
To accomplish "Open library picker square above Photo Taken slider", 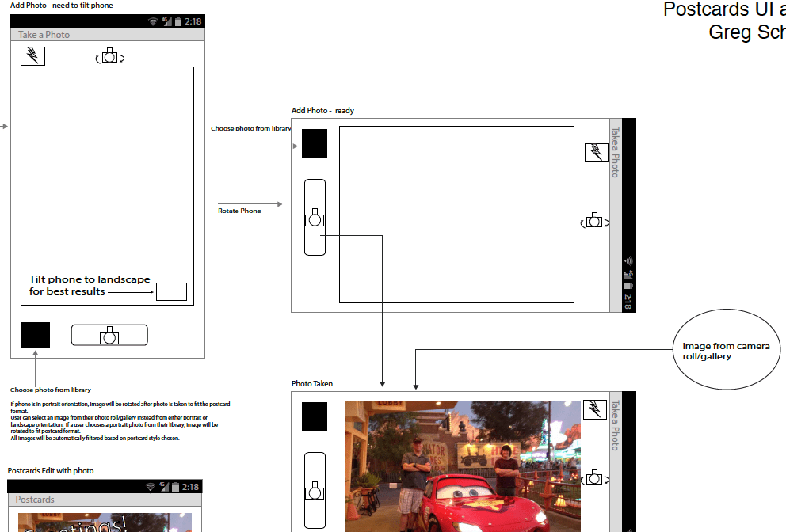I will (315, 416).
